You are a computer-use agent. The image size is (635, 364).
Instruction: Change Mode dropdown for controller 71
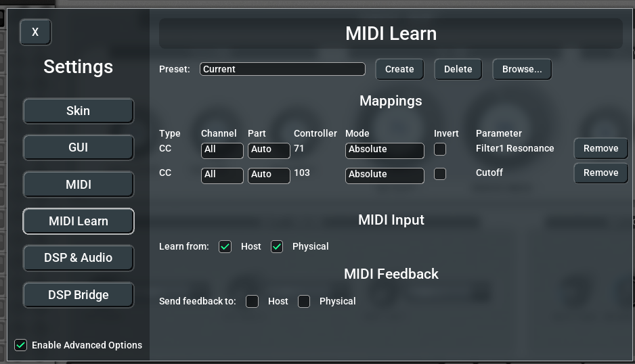click(385, 150)
